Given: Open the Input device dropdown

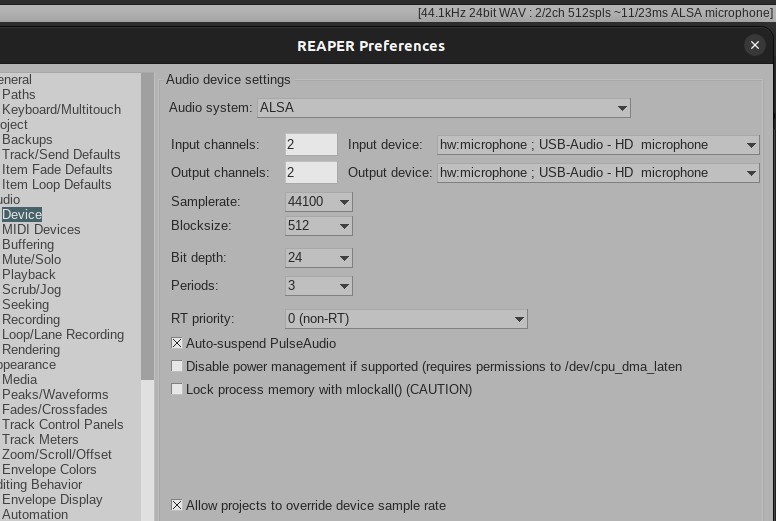Looking at the screenshot, I should (x=598, y=145).
